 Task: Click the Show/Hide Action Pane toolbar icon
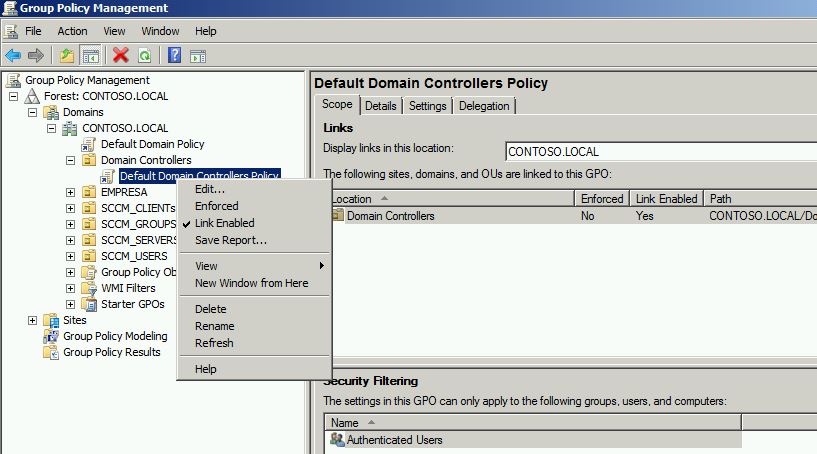198,56
